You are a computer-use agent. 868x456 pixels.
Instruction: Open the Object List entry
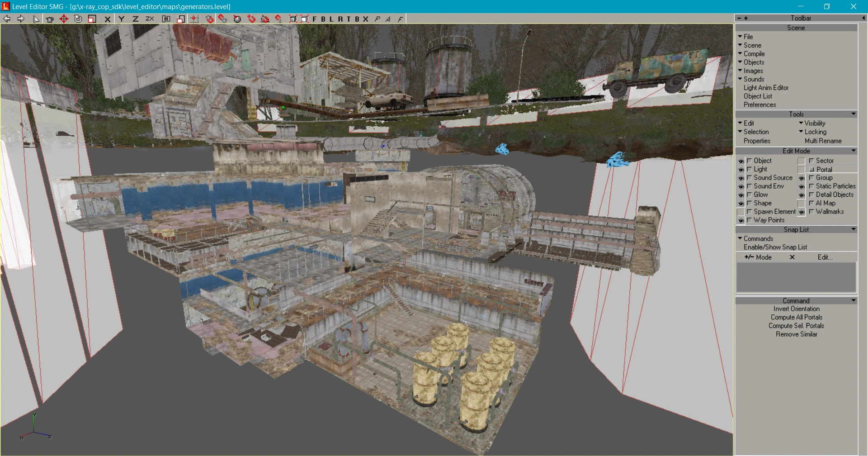pyautogui.click(x=758, y=96)
